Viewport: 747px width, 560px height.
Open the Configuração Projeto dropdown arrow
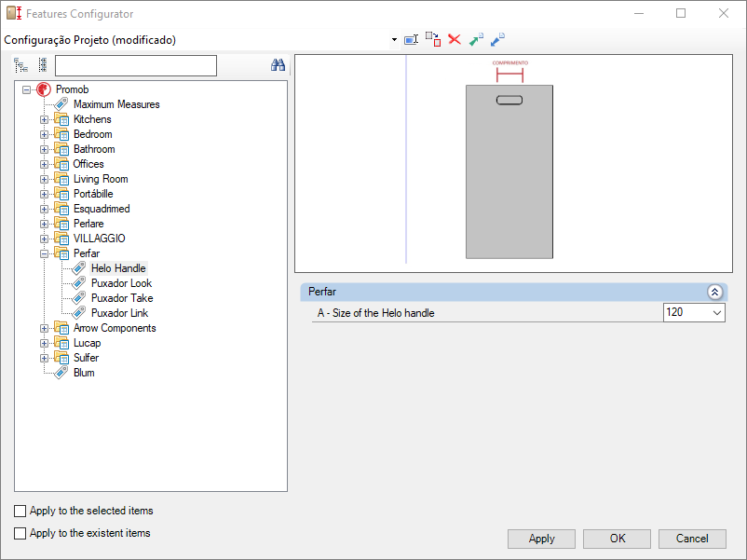point(394,40)
